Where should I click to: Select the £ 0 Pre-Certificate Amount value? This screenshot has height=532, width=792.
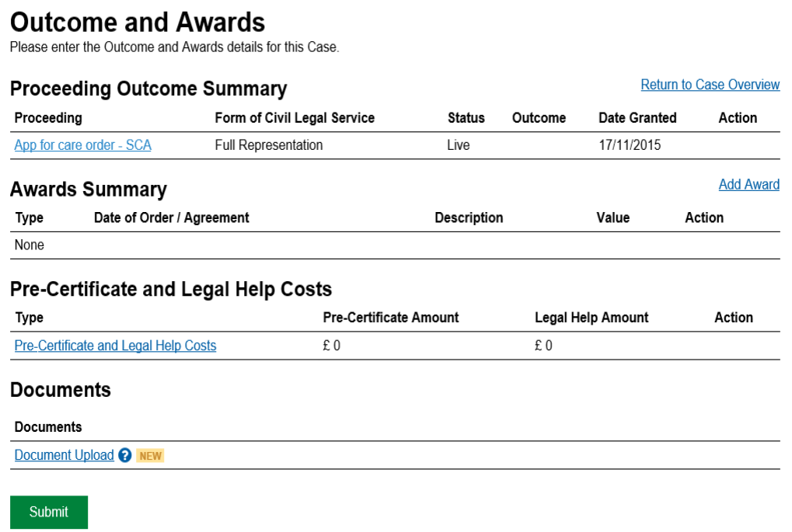pos(331,346)
